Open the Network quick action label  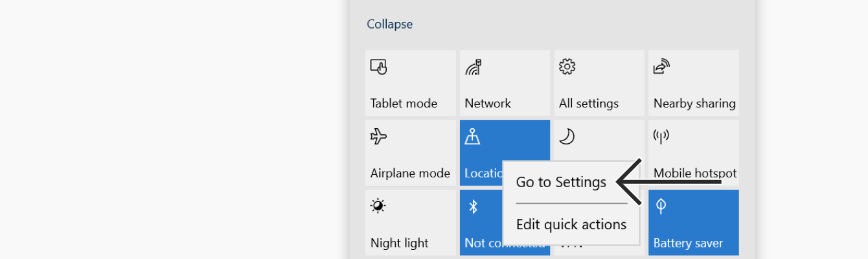click(488, 103)
